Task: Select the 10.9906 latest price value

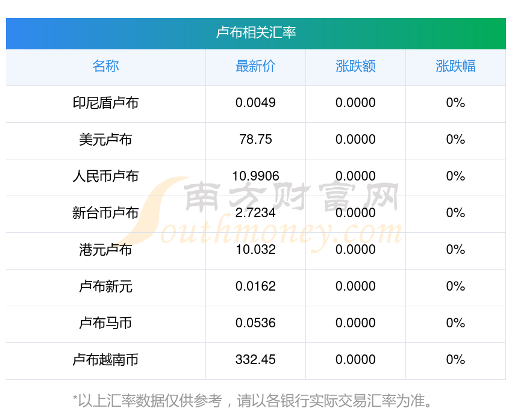Action: tap(255, 176)
